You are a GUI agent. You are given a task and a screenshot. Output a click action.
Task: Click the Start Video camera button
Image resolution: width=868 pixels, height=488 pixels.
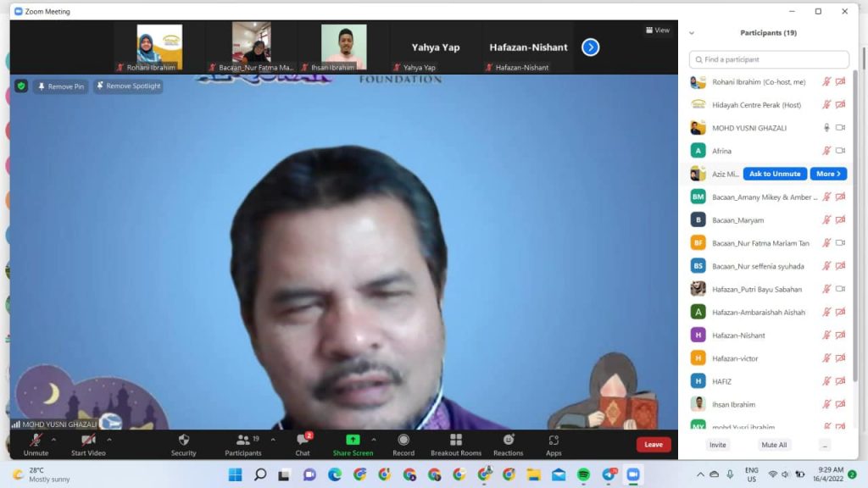click(x=88, y=445)
